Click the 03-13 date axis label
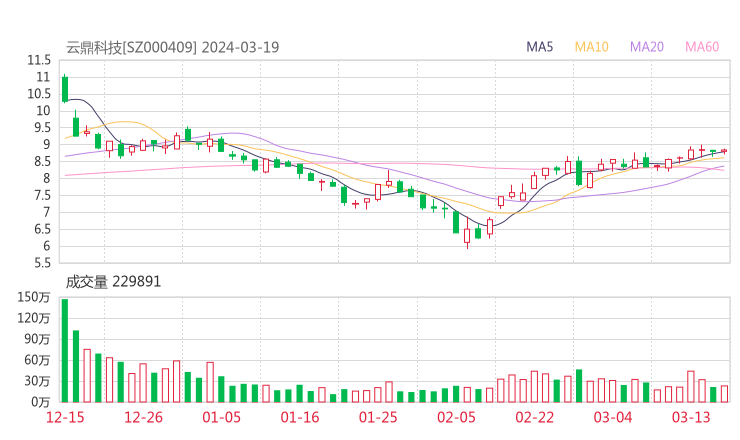The width and height of the screenshot is (740, 440). coord(691,417)
